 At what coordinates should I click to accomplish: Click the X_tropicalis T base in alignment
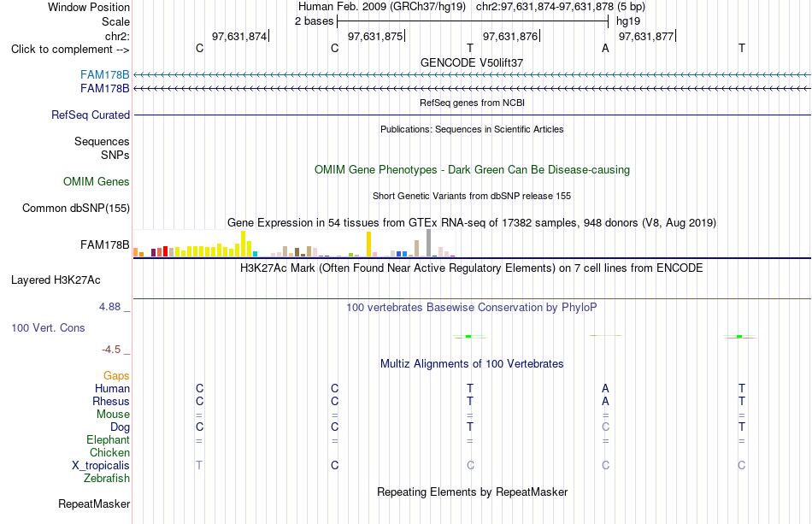pos(199,466)
